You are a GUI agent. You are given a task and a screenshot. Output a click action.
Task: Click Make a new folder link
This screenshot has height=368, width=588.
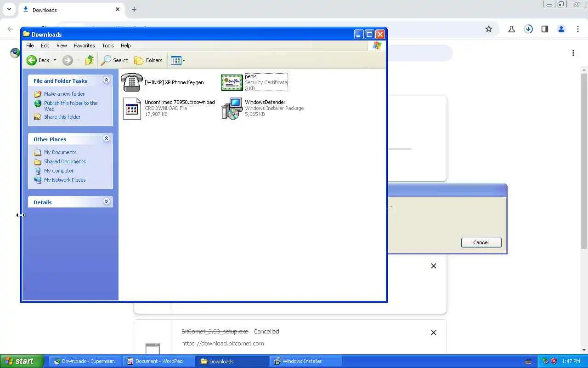(64, 94)
